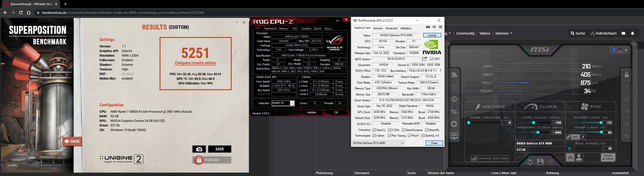Click the SAVE button in Superposition

[220, 149]
